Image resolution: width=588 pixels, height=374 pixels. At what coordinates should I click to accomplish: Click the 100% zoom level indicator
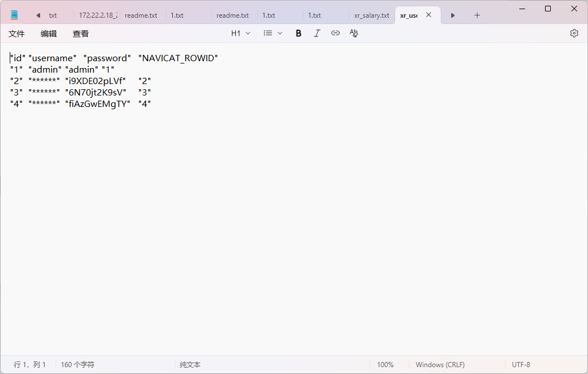pyautogui.click(x=385, y=364)
